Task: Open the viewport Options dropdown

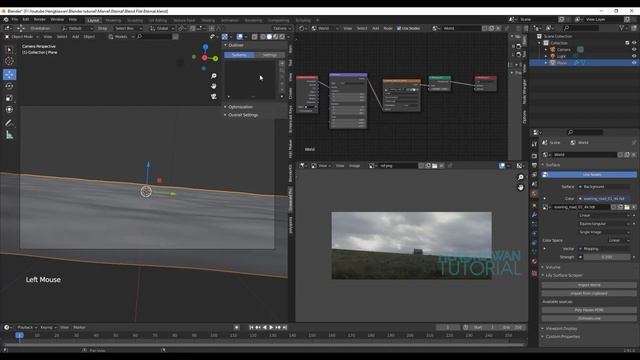Action: click(282, 29)
